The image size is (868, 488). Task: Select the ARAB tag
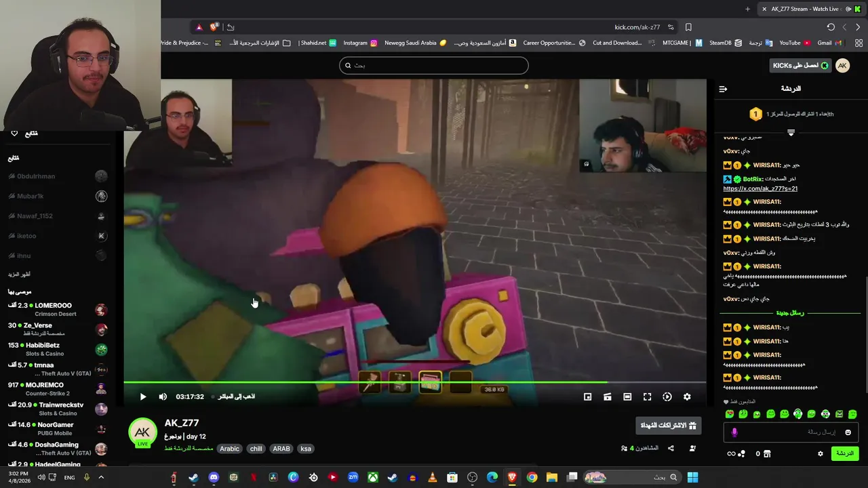[x=281, y=449]
